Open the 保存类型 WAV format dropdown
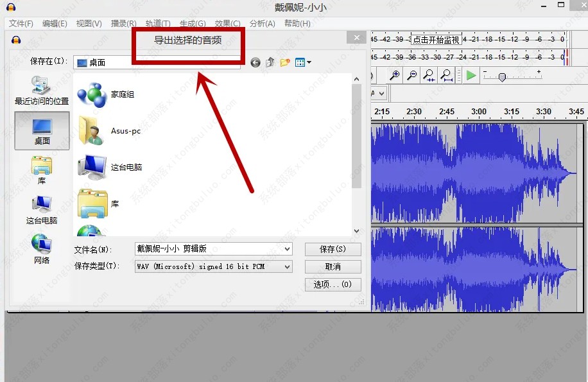588x382 pixels. pos(213,266)
